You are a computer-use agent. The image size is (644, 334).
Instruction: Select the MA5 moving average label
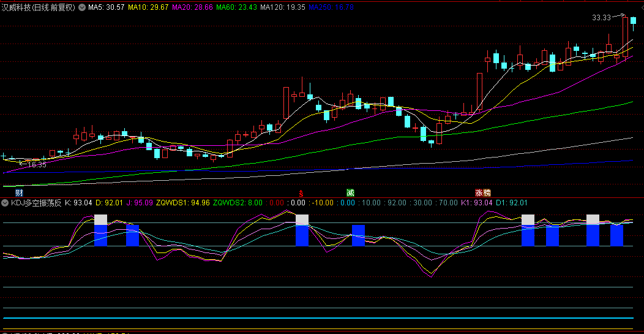click(106, 7)
